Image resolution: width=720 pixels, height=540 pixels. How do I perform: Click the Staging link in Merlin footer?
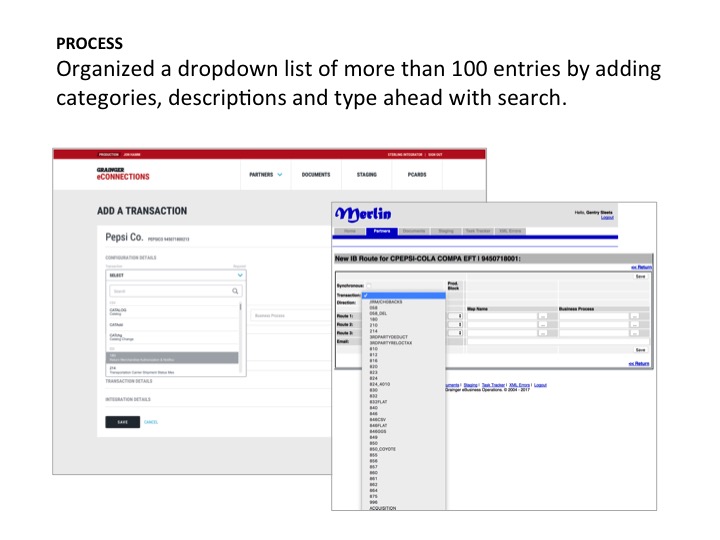coord(470,385)
